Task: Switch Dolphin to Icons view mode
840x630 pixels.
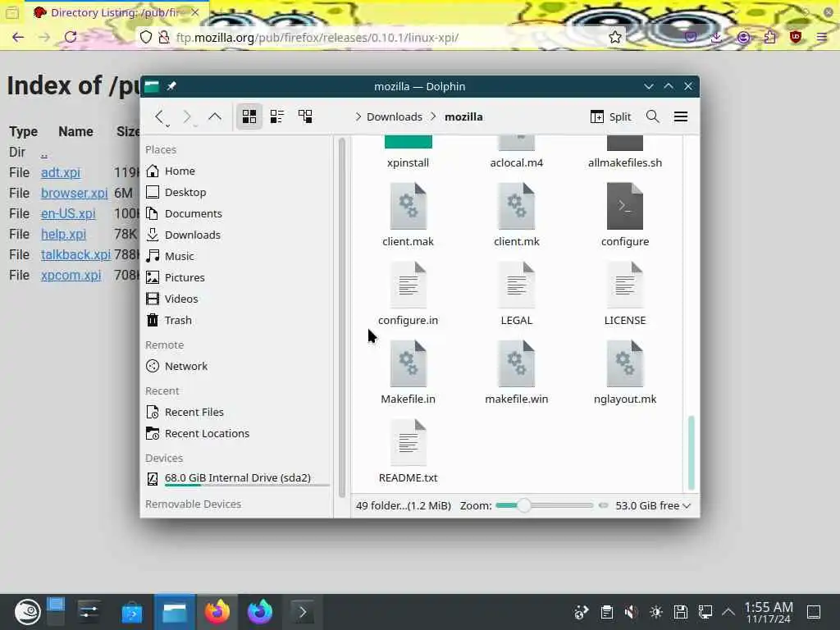Action: point(249,116)
